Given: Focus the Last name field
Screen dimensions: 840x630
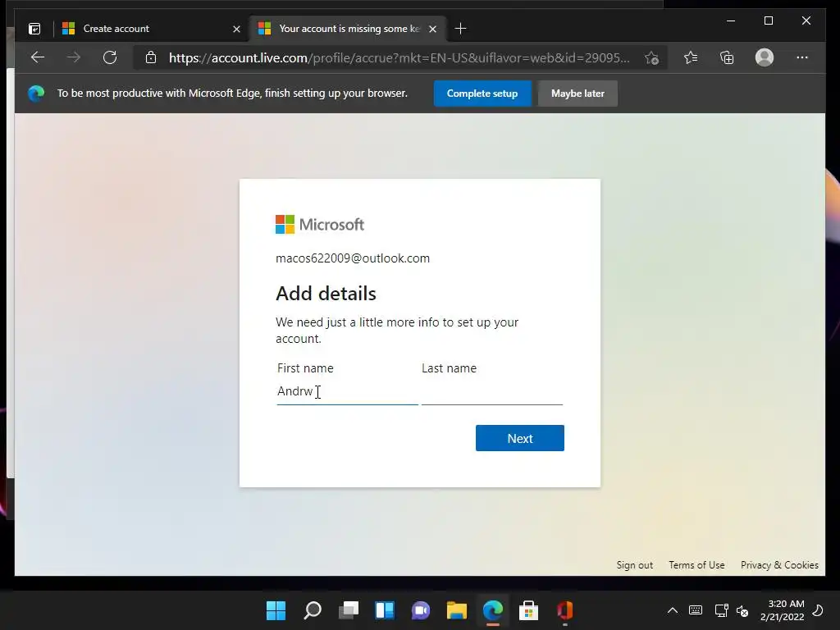Looking at the screenshot, I should [x=492, y=391].
